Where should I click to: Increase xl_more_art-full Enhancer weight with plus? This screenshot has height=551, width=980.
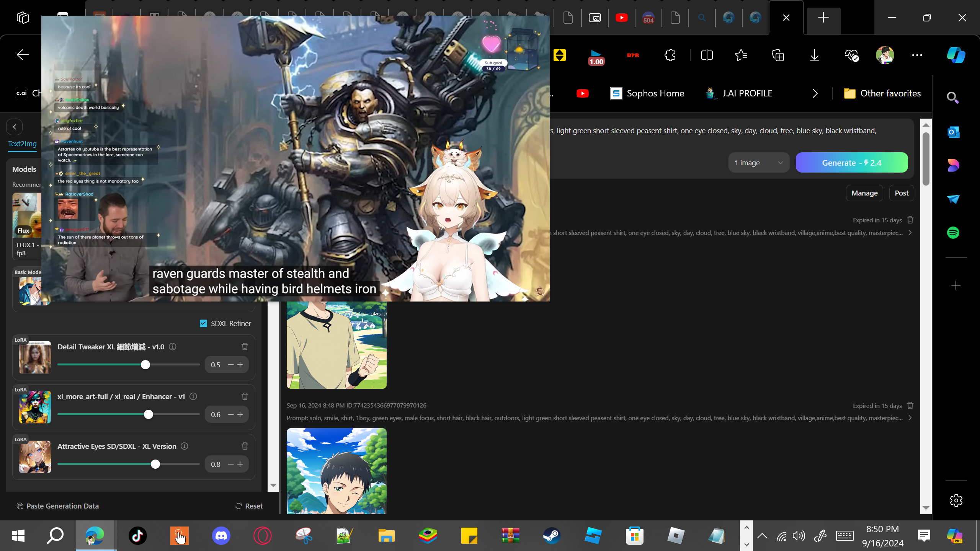click(x=240, y=414)
